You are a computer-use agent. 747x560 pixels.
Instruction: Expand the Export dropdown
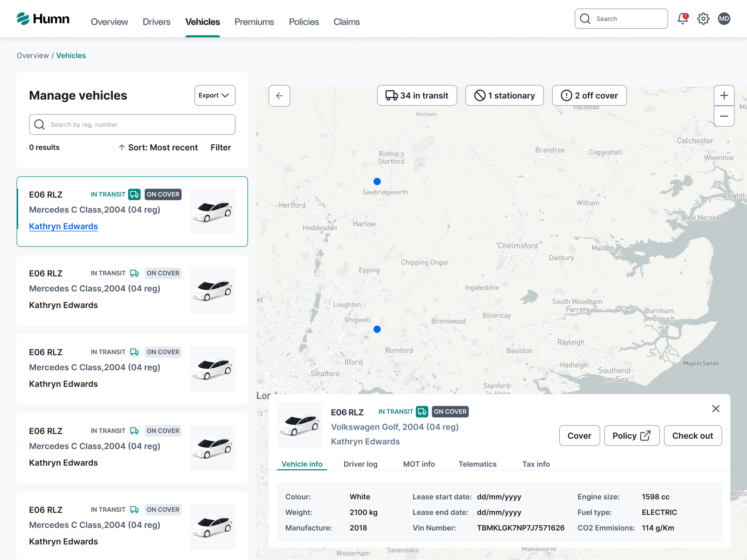pos(215,96)
